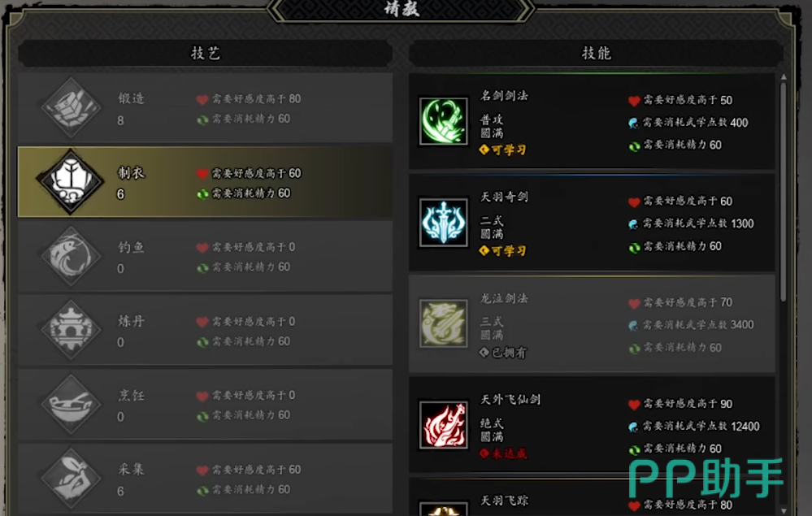Select the red 天外飞仙剑 flame icon
This screenshot has width=812, height=516.
coord(443,425)
